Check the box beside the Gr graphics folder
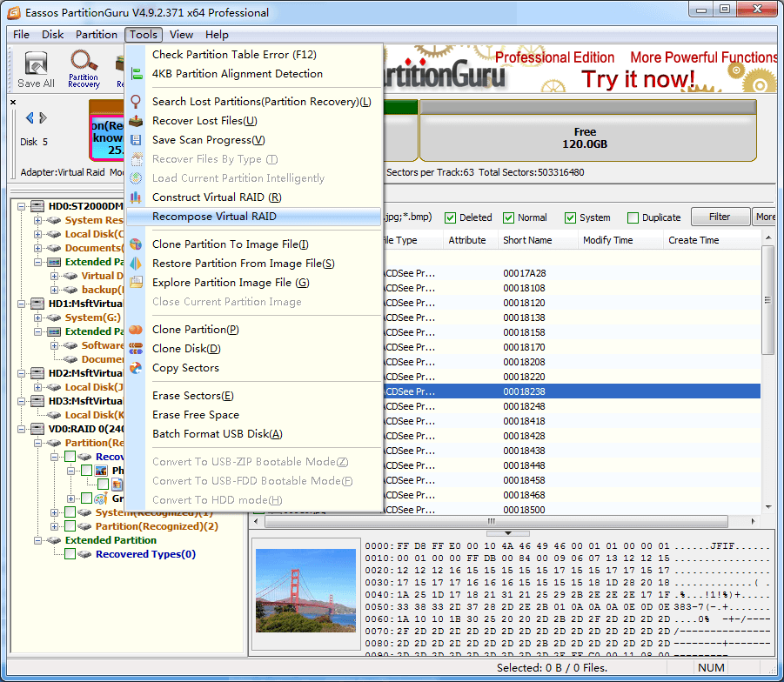The height and width of the screenshot is (682, 784). pyautogui.click(x=86, y=498)
